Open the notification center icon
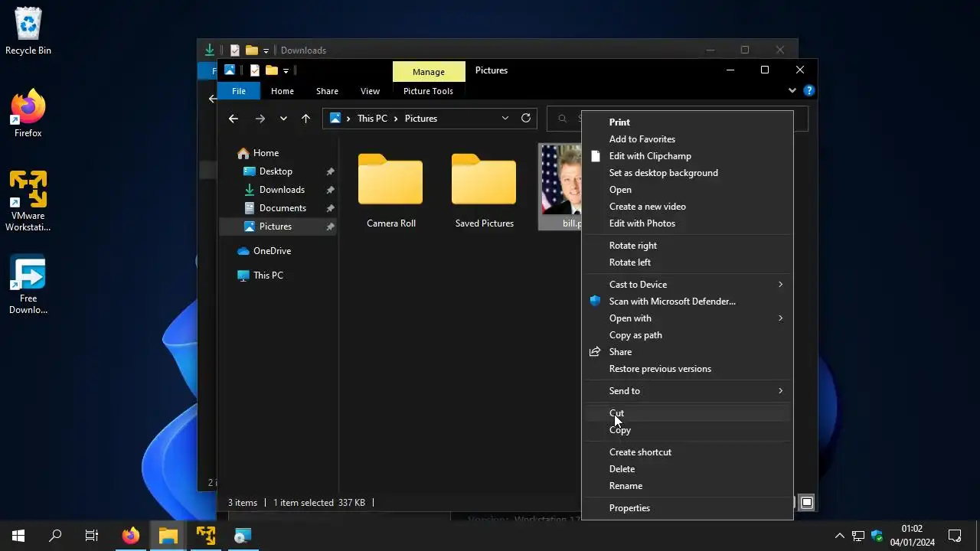The width and height of the screenshot is (980, 551). click(x=955, y=536)
